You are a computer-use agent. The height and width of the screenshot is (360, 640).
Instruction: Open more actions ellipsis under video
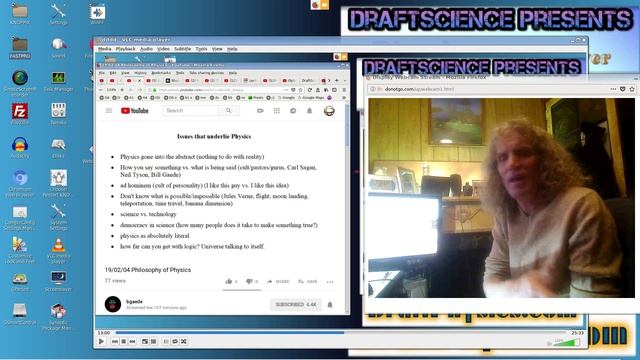click(330, 282)
